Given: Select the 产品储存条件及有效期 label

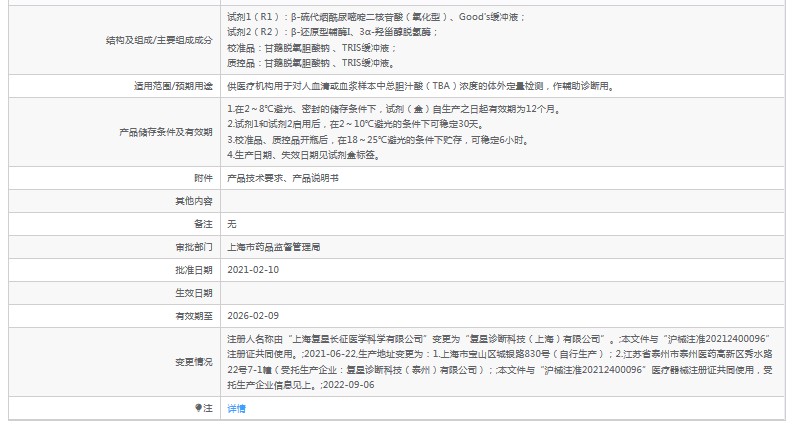Looking at the screenshot, I should pyautogui.click(x=166, y=132).
